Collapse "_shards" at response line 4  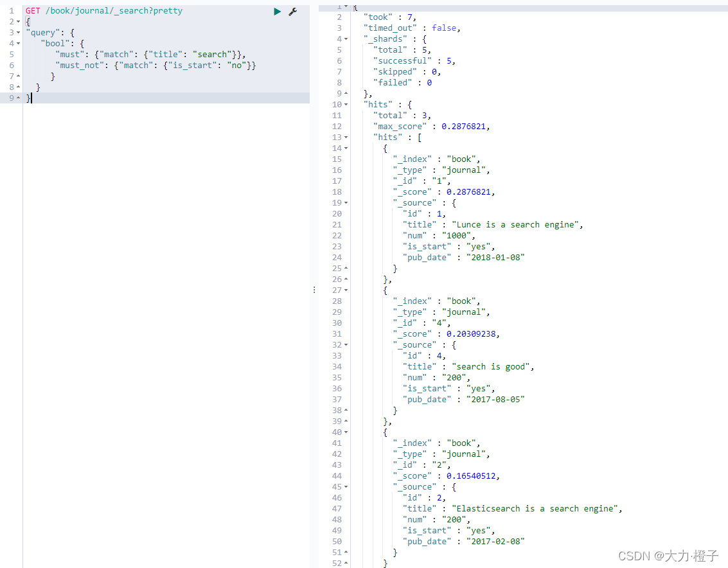click(x=346, y=39)
